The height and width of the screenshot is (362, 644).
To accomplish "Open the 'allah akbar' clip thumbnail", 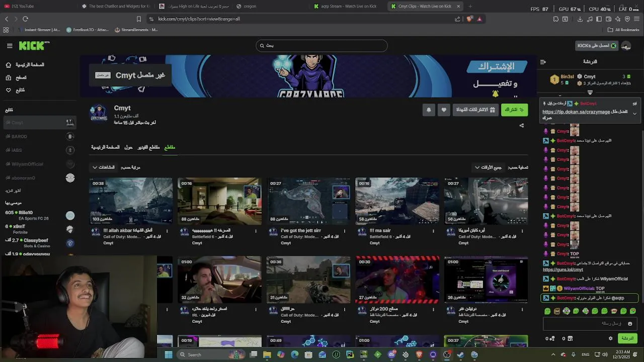I will point(131,201).
